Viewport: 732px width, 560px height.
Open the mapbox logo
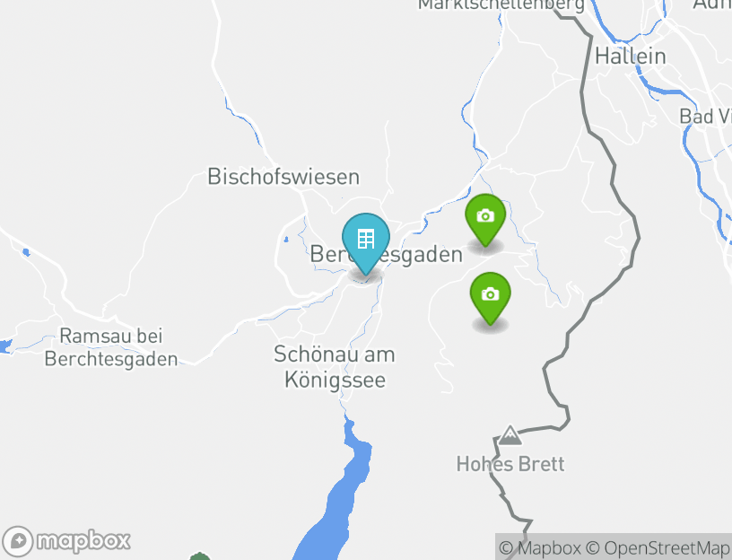pyautogui.click(x=65, y=541)
